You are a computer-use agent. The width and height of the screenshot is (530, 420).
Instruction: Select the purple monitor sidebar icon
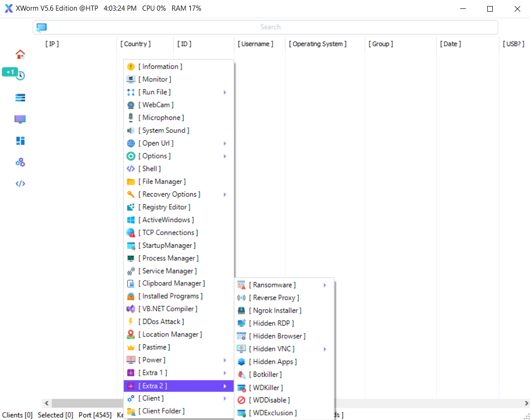20,119
